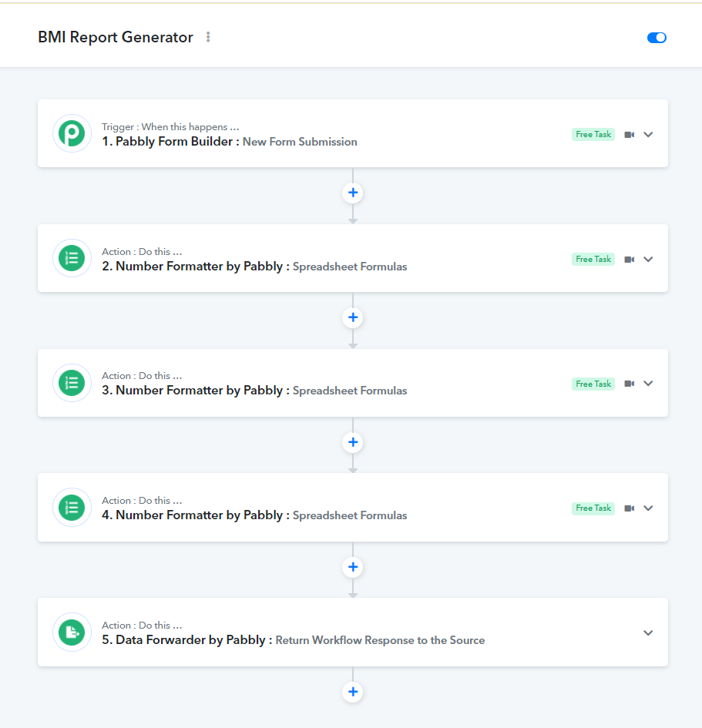This screenshot has width=702, height=728.
Task: Click the Free Task badge on step 4
Action: coord(593,508)
